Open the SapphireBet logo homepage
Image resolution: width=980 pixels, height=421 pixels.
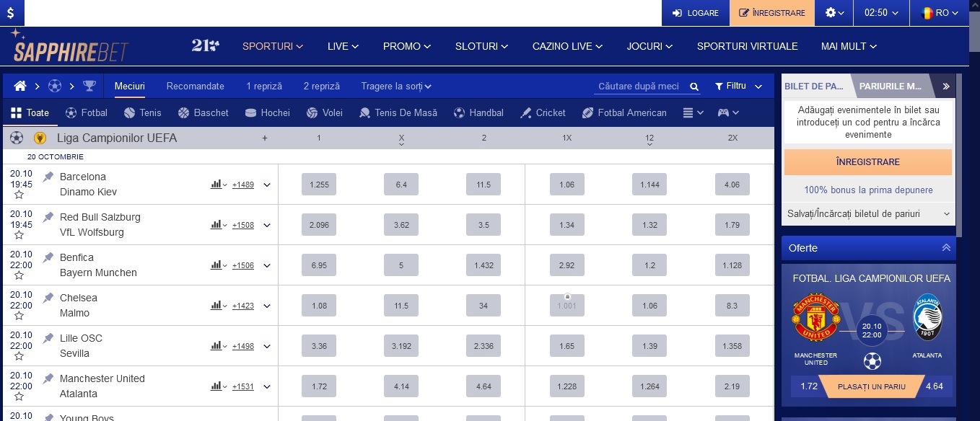coord(70,47)
